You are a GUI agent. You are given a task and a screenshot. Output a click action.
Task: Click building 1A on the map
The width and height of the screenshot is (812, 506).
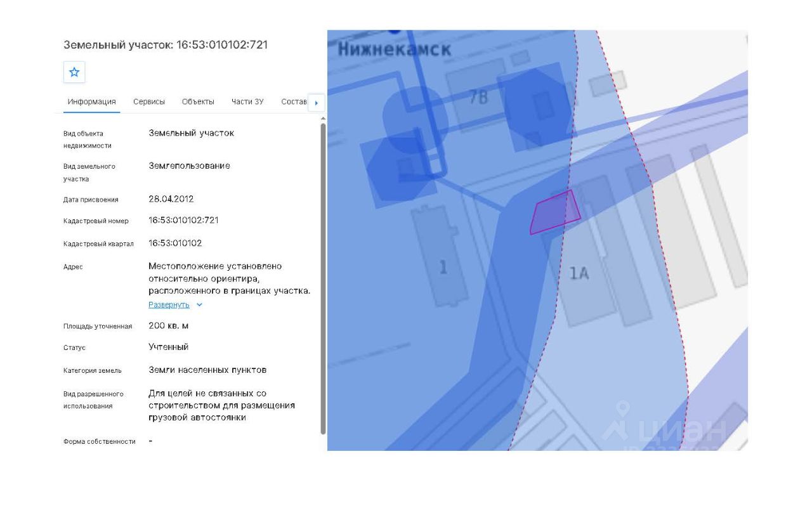579,273
